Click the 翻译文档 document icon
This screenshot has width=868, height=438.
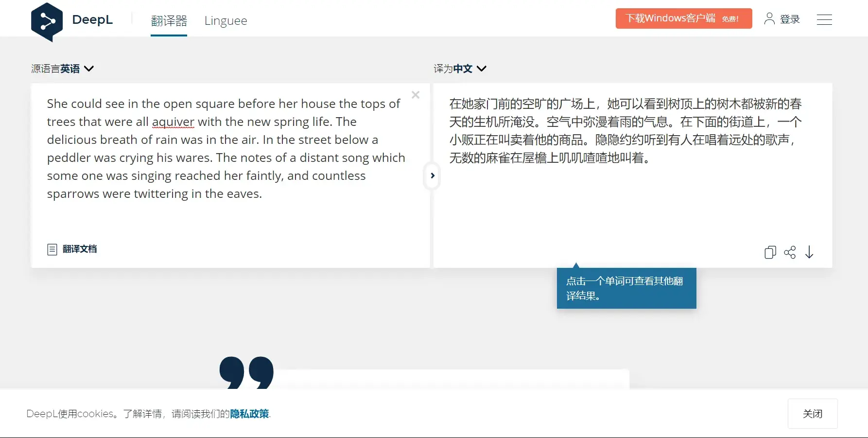pyautogui.click(x=52, y=249)
